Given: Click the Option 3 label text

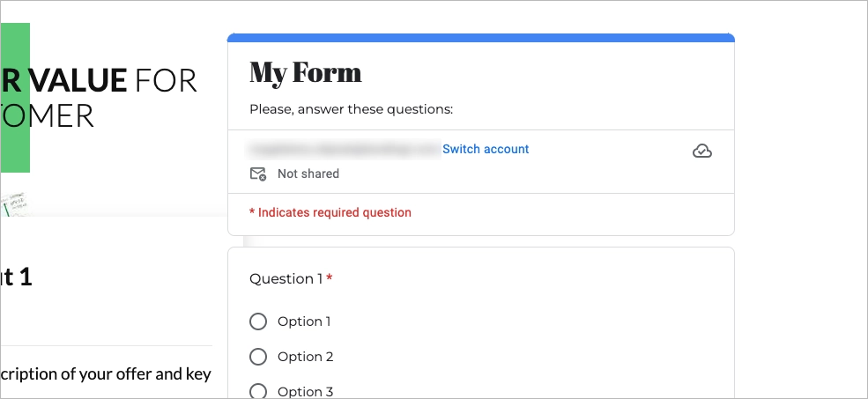Looking at the screenshot, I should coord(305,392).
